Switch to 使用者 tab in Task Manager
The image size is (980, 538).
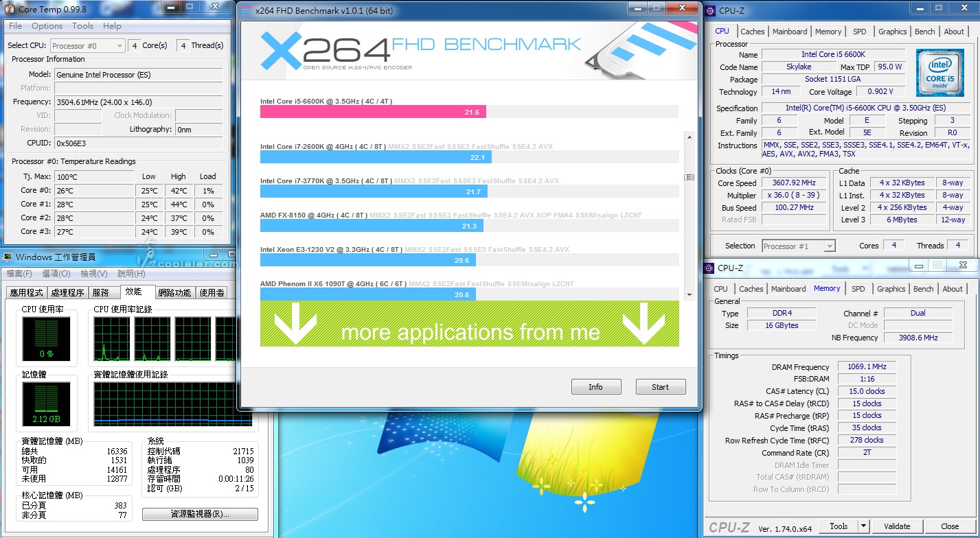pos(212,292)
